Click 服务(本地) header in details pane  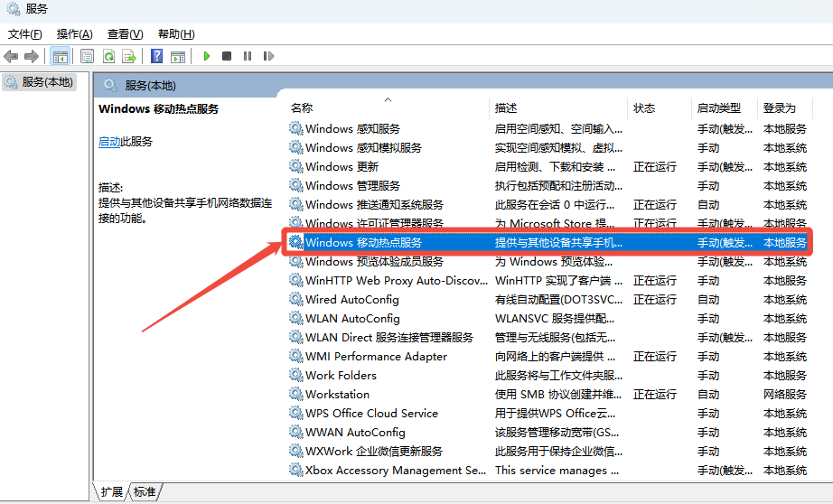click(150, 86)
